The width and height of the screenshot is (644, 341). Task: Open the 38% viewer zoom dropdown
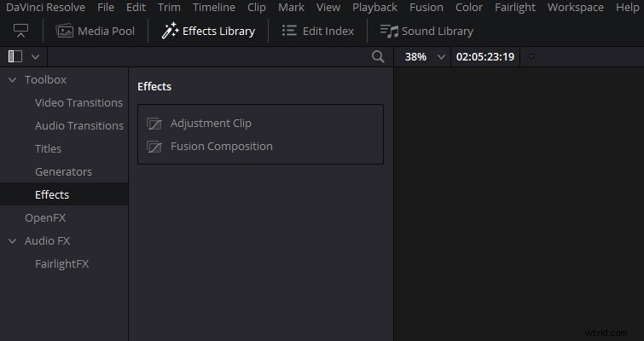(x=441, y=57)
